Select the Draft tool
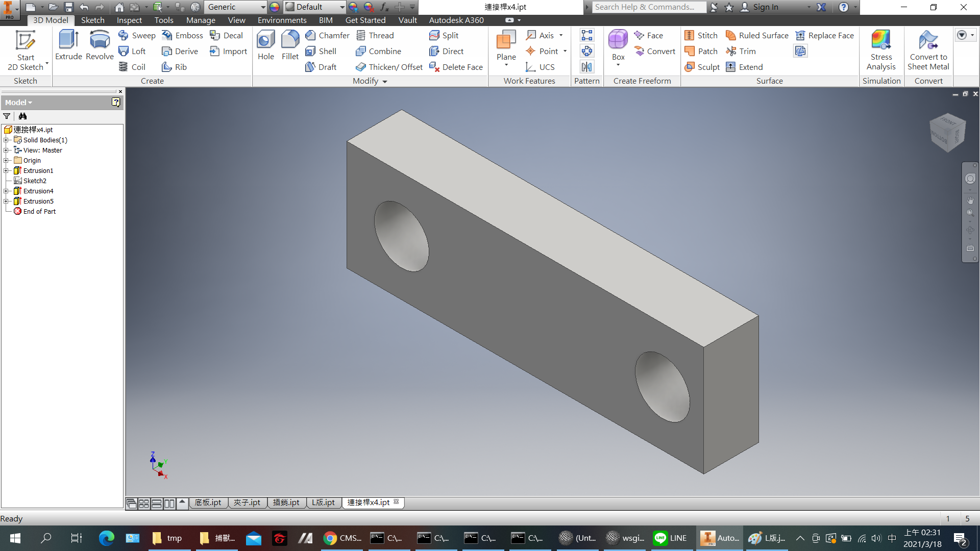Screen dimensions: 980x551 tap(321, 67)
